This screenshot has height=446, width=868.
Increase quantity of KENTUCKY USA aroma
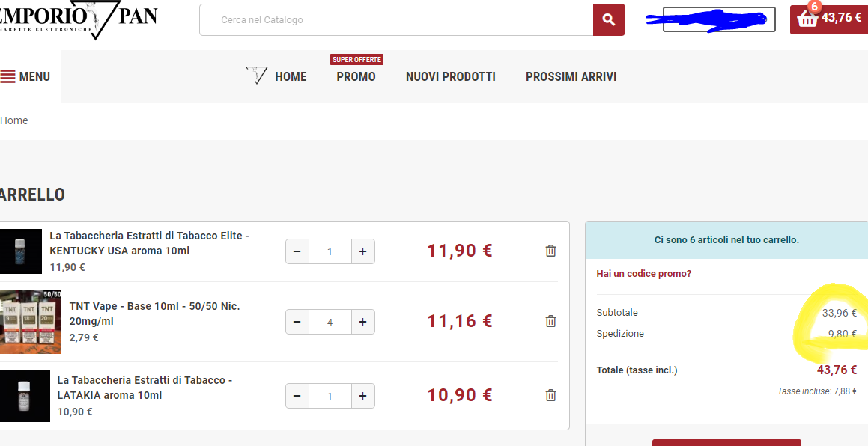point(362,251)
